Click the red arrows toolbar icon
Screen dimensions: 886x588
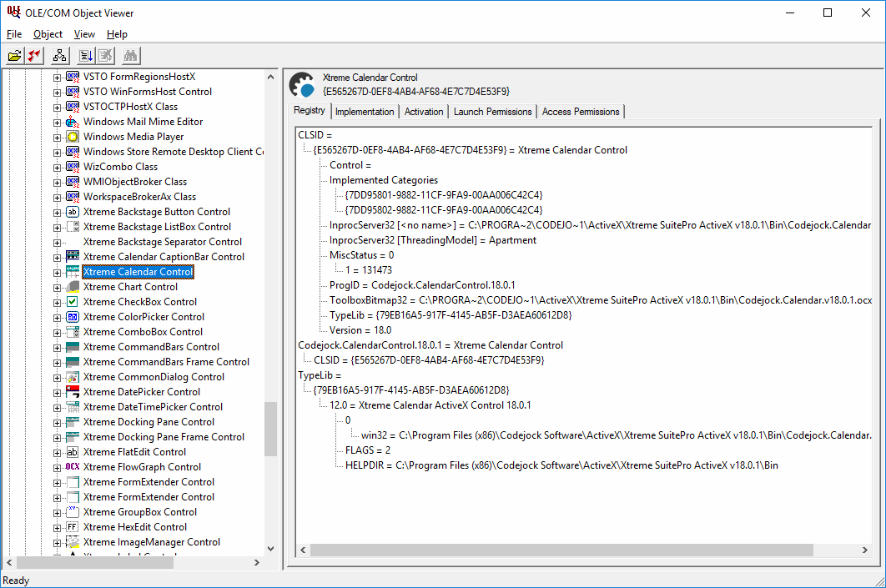point(34,55)
